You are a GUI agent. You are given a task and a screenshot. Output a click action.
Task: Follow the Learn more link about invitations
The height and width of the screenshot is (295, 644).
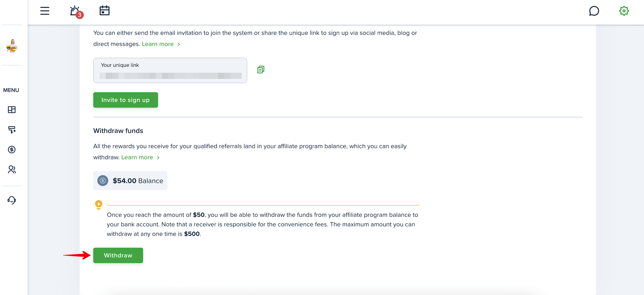click(x=158, y=44)
